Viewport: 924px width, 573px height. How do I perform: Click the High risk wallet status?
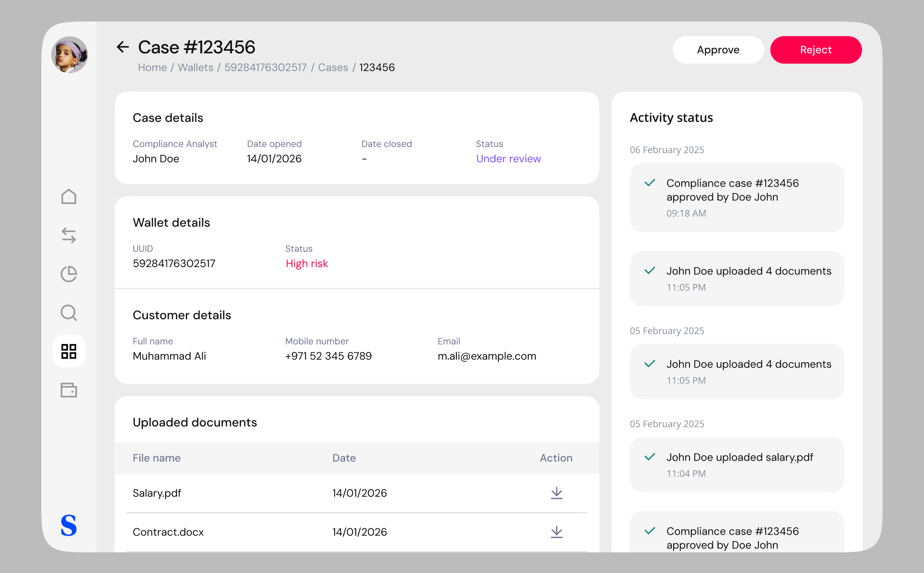coord(307,264)
